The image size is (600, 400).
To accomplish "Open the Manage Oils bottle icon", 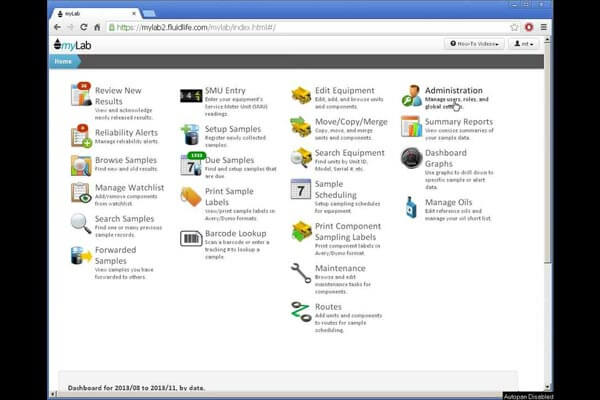I will pyautogui.click(x=411, y=207).
